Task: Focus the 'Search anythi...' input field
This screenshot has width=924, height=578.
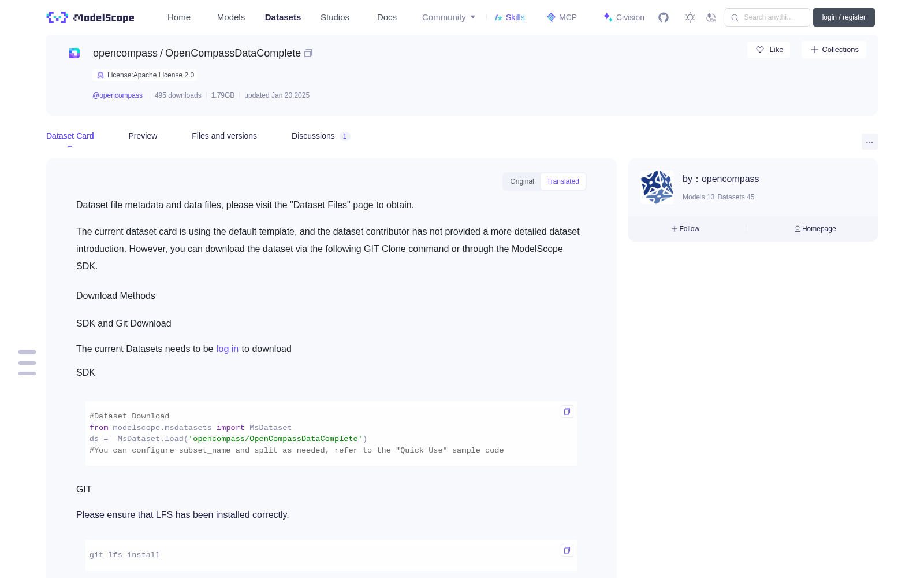Action: pos(767,17)
